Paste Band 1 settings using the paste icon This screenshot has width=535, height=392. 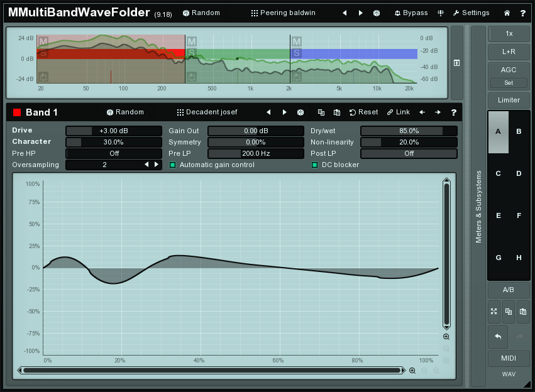[x=337, y=112]
